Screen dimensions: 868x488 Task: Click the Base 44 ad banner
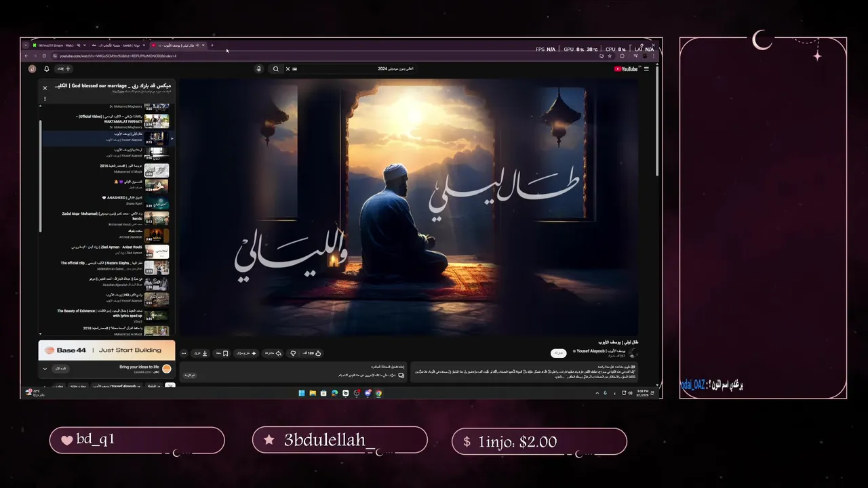coord(106,350)
